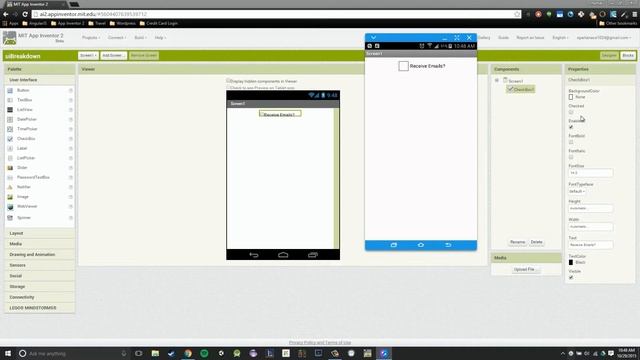The width and height of the screenshot is (640, 360).
Task: Toggle the FontItalic property checkbox
Action: (x=571, y=157)
